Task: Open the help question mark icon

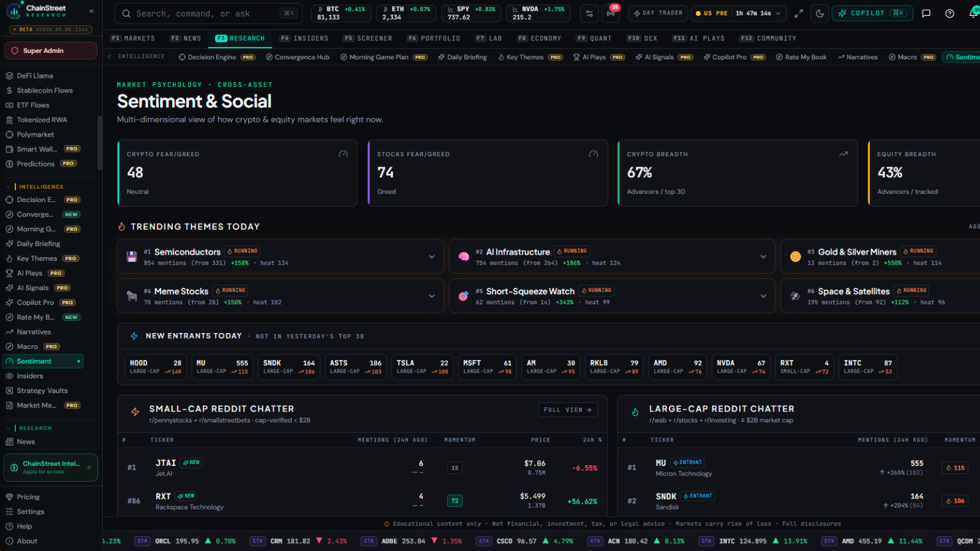Action: point(949,13)
